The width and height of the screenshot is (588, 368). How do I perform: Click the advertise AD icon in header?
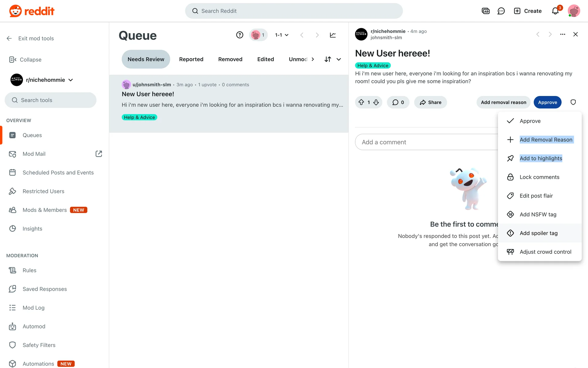pyautogui.click(x=485, y=11)
